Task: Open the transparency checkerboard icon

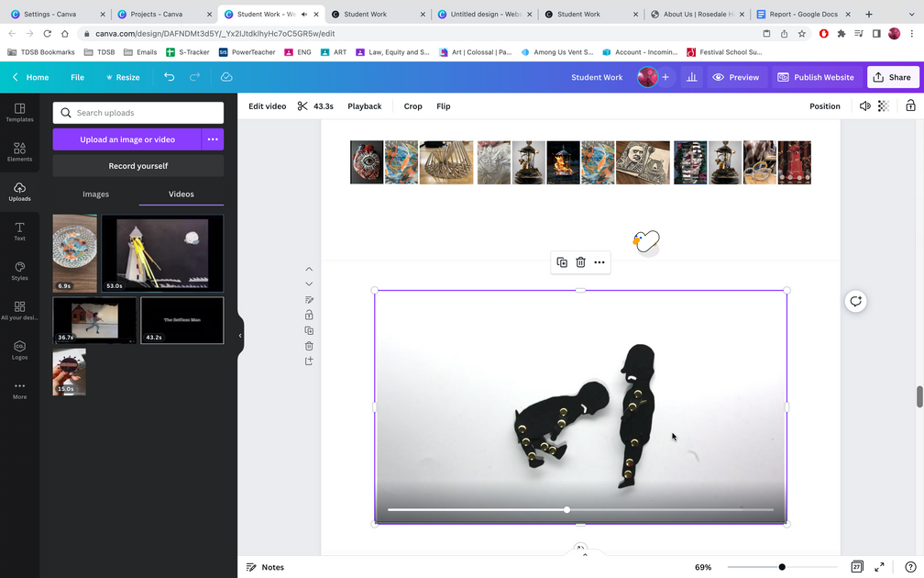Action: click(883, 106)
